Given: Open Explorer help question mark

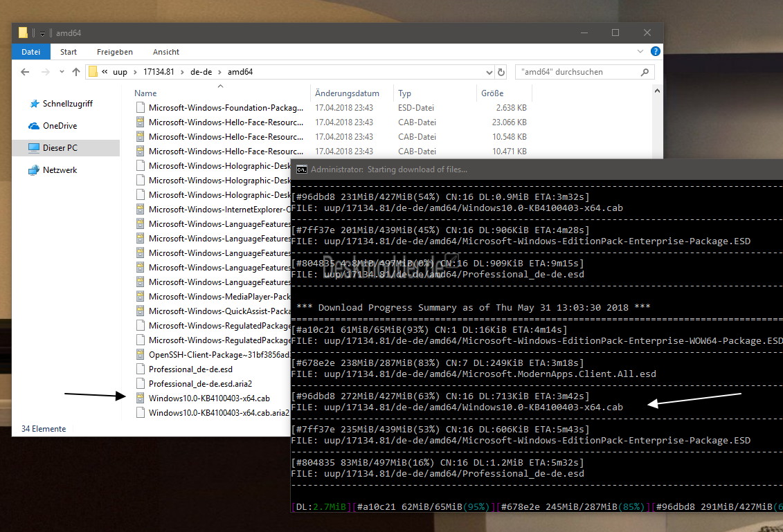Looking at the screenshot, I should coord(655,51).
